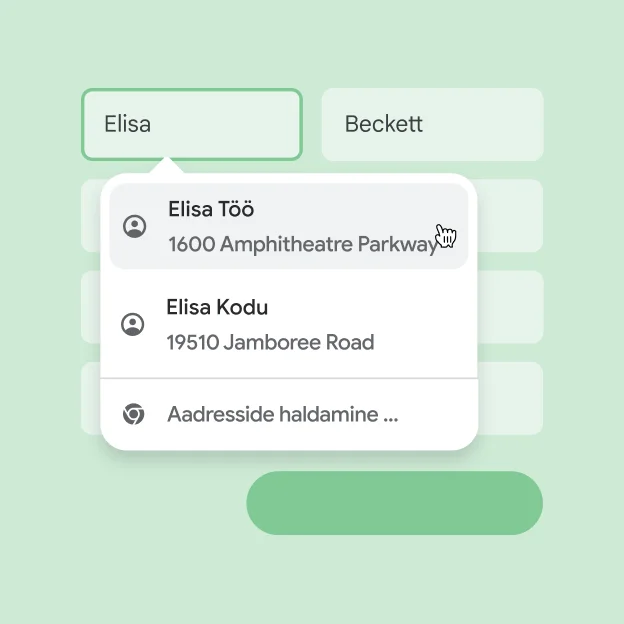The width and height of the screenshot is (624, 624).
Task: Click the blank field edge left of Elisa Töö
Action: click(90, 215)
